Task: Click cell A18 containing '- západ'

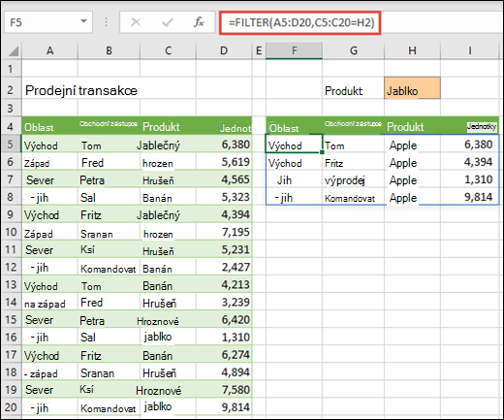Action: 49,372
